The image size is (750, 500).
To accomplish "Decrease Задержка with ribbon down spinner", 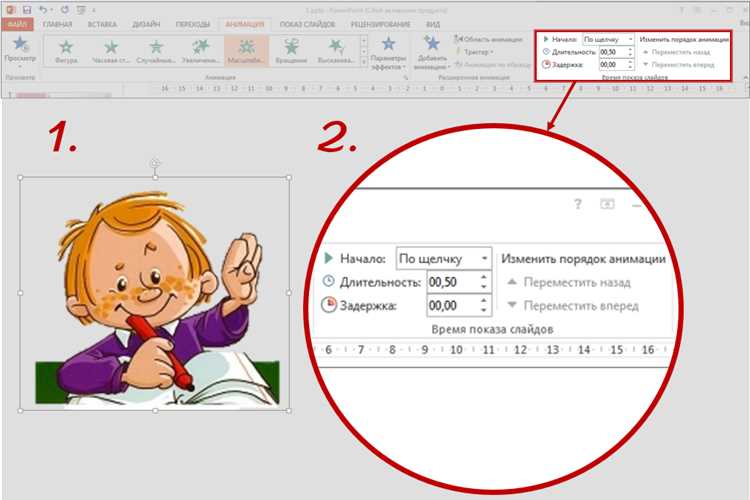I will [630, 67].
